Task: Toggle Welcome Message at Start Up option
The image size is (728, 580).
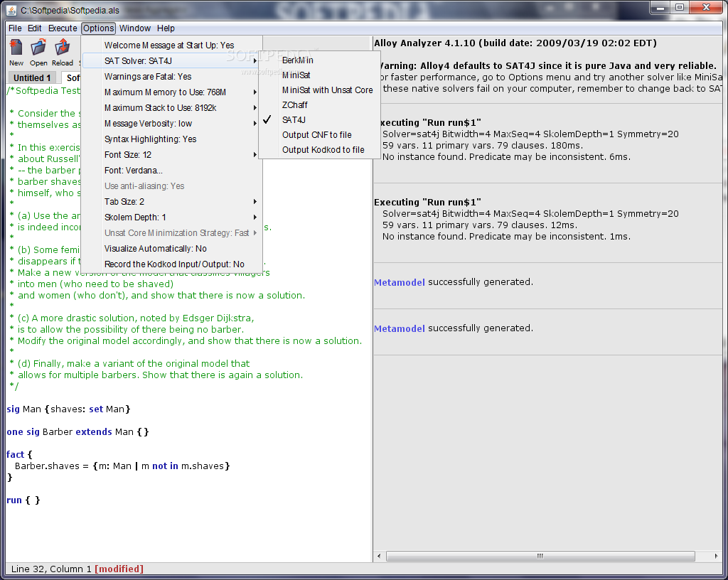Action: pos(172,45)
